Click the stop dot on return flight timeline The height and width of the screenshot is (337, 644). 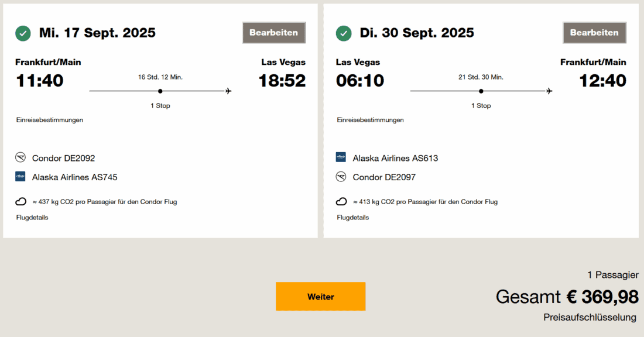pyautogui.click(x=481, y=91)
